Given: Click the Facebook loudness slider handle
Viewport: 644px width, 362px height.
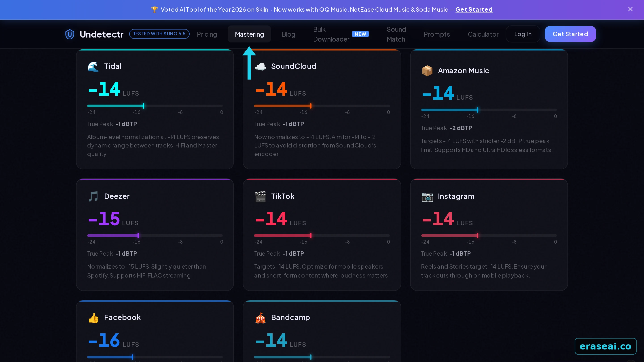Looking at the screenshot, I should point(132,357).
